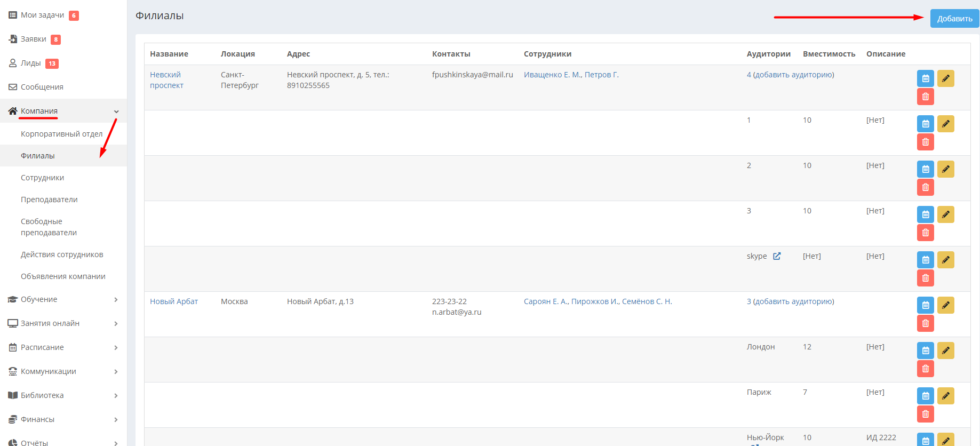This screenshot has height=446, width=980.
Task: Select Корпоративный отдел submenu item
Action: (61, 134)
